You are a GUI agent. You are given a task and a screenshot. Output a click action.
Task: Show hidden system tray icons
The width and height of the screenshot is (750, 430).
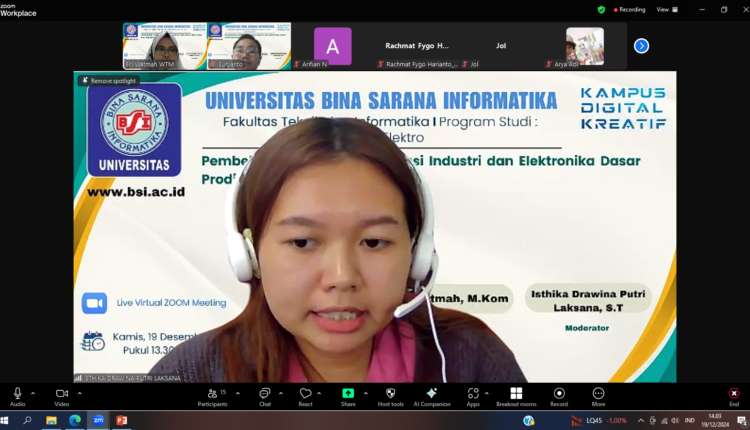(640, 420)
